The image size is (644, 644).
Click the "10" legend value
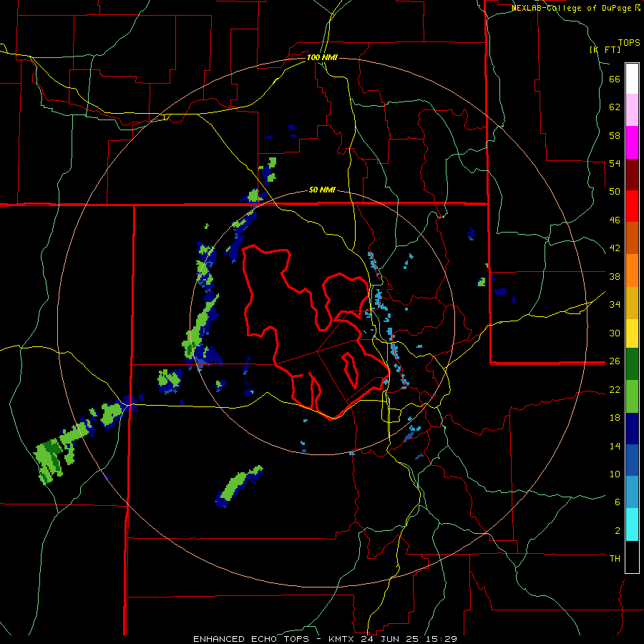pyautogui.click(x=615, y=474)
